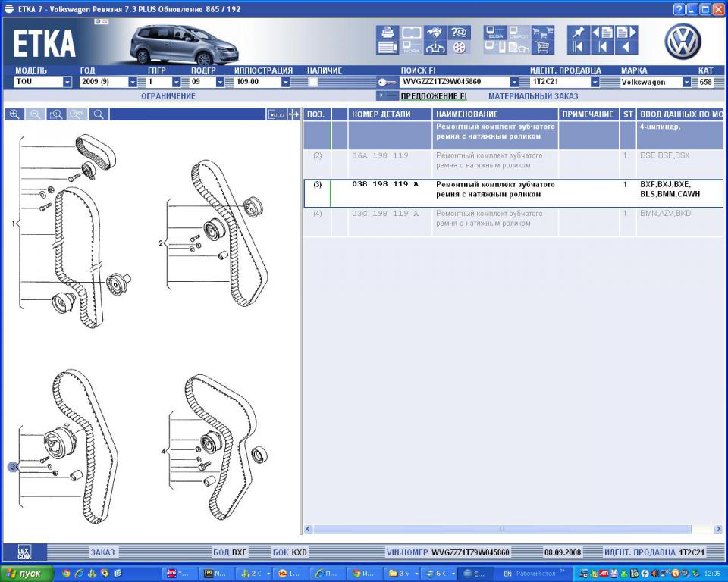Open the Модель TOU dropdown
Viewport: 728px width, 582px height.
pos(67,82)
